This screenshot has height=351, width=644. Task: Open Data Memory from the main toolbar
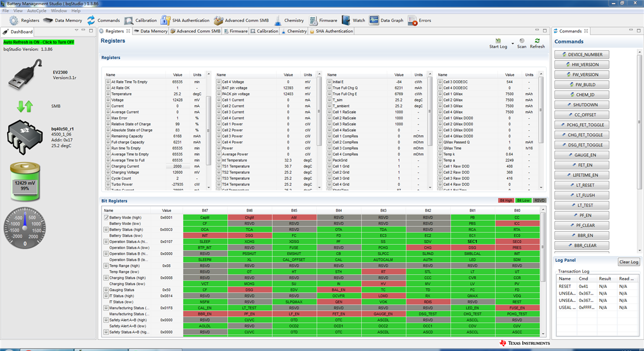pos(62,20)
